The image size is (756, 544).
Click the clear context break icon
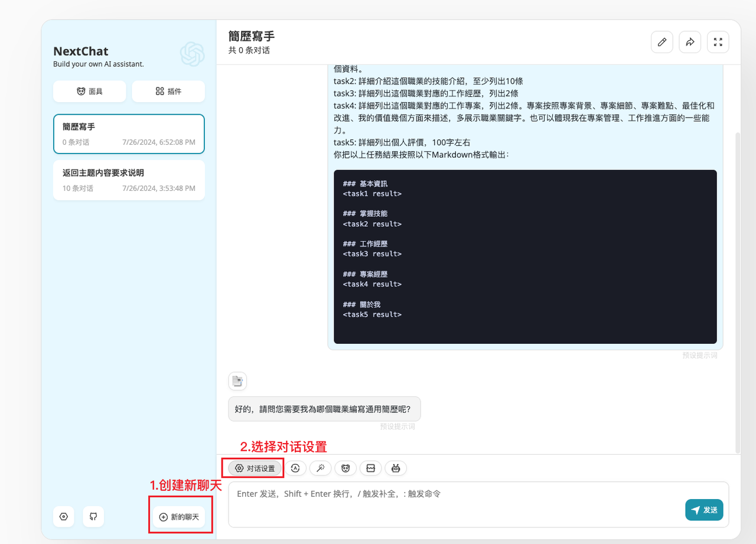pos(371,468)
